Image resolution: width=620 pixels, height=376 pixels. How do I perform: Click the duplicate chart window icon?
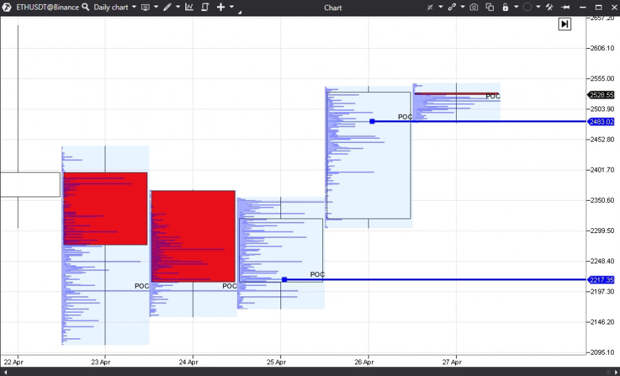point(490,7)
